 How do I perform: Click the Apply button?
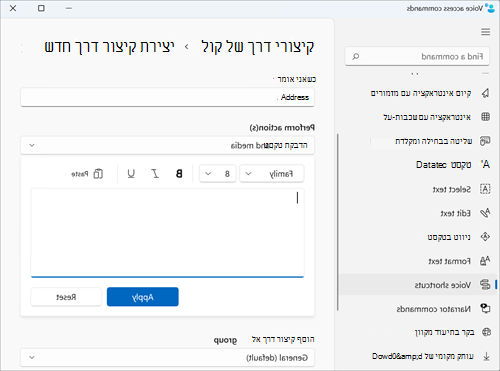(143, 297)
